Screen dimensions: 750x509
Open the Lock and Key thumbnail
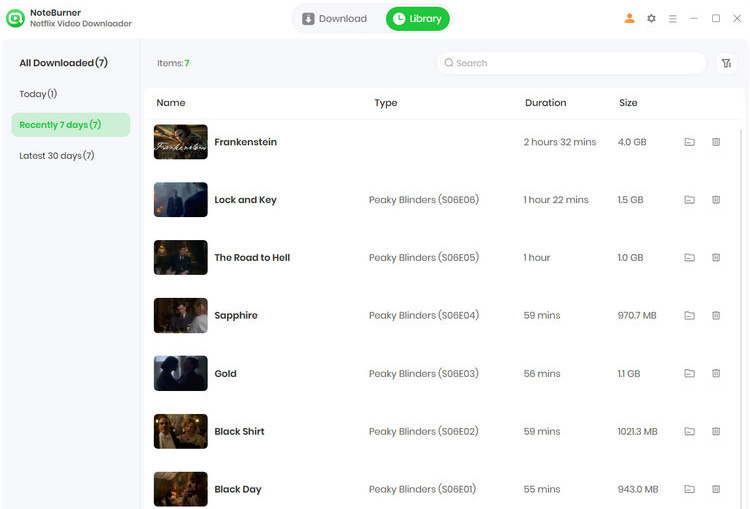181,199
